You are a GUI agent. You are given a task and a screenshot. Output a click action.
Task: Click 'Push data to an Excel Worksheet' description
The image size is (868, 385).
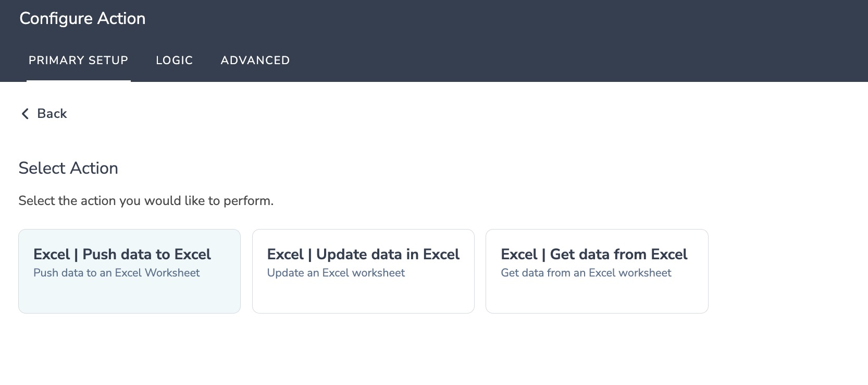pos(116,273)
